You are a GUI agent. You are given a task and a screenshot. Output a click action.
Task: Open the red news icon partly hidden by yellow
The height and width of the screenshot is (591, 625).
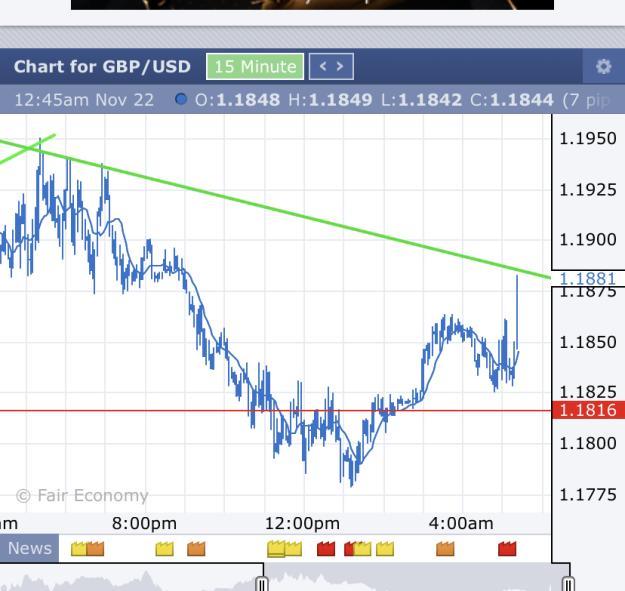click(x=349, y=549)
